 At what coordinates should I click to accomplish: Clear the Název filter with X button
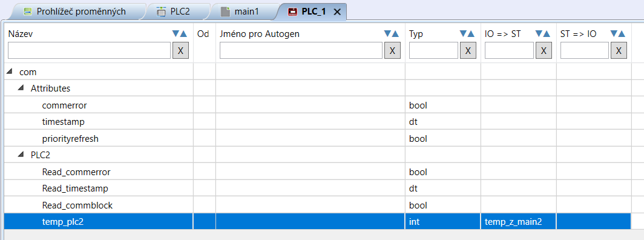[180, 50]
